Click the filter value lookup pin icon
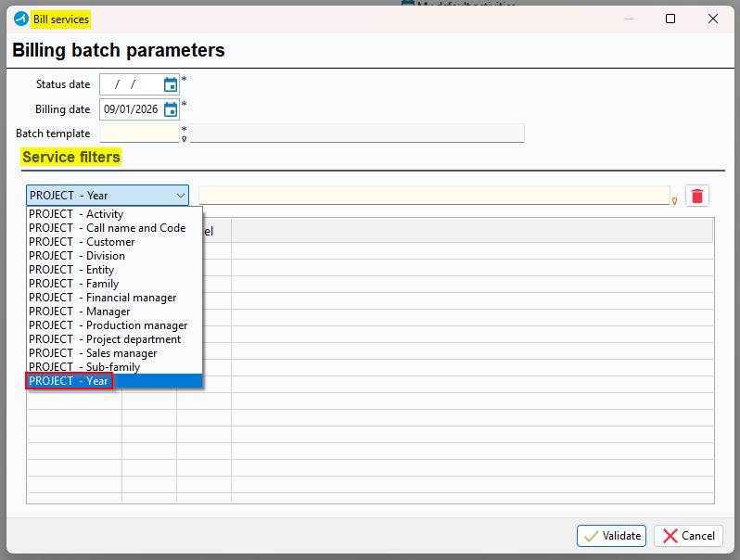Screen dimensions: 740x560 [x=674, y=200]
